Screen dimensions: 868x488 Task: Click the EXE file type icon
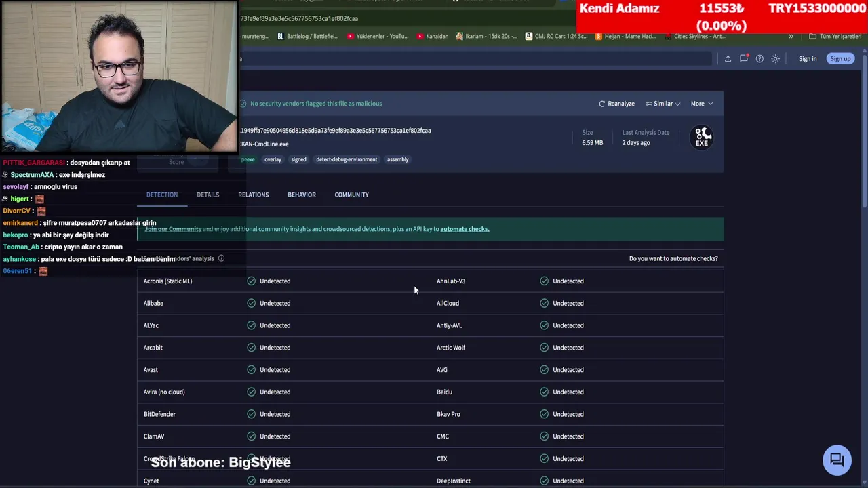(702, 138)
